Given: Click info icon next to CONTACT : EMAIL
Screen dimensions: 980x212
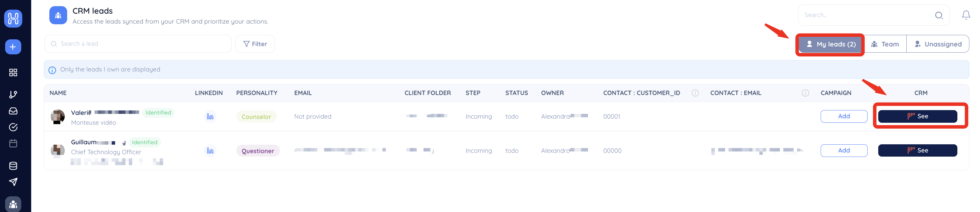Looking at the screenshot, I should click(805, 93).
